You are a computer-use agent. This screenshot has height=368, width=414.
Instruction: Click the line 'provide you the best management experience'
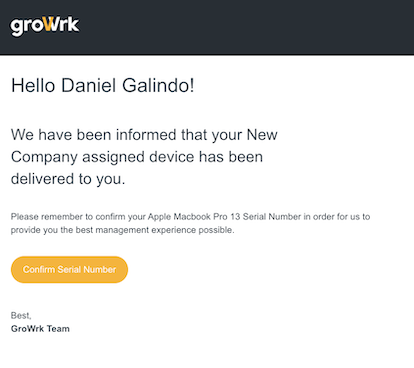(122, 230)
